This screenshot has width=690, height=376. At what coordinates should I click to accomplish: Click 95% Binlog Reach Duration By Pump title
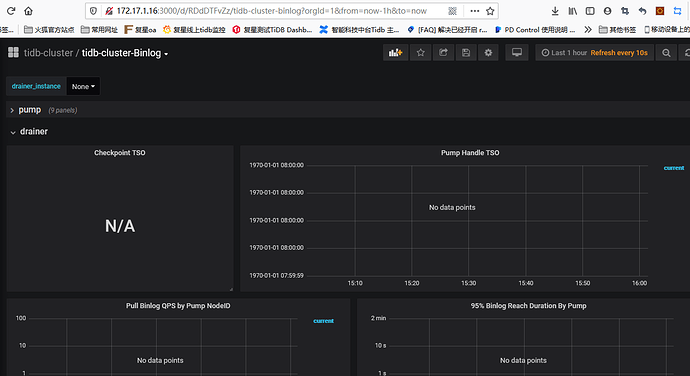click(x=529, y=306)
